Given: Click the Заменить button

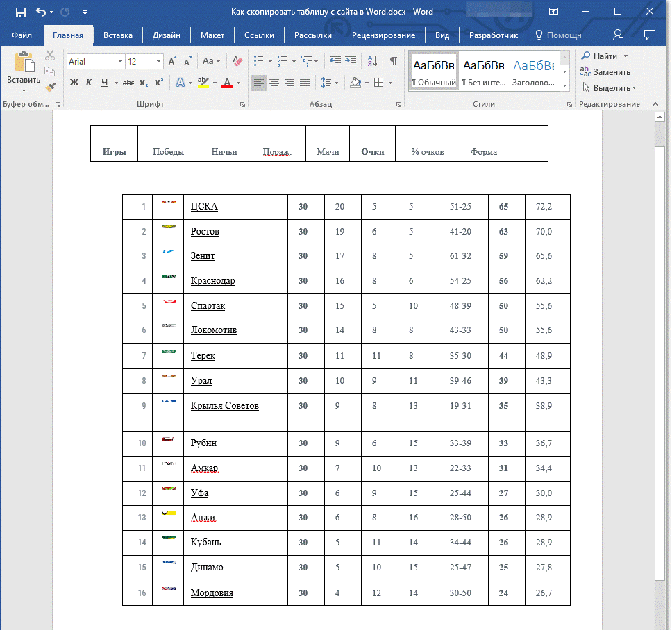Looking at the screenshot, I should [x=606, y=72].
